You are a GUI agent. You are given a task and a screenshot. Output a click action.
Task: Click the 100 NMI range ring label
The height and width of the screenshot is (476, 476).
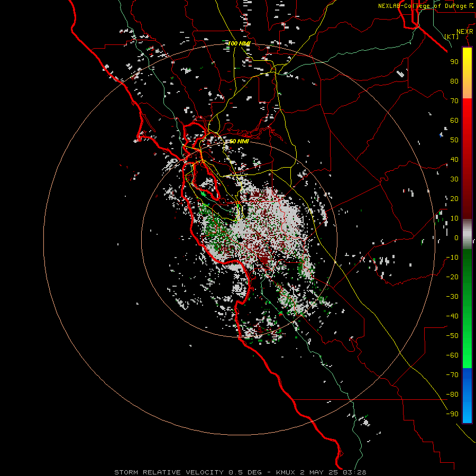point(239,43)
